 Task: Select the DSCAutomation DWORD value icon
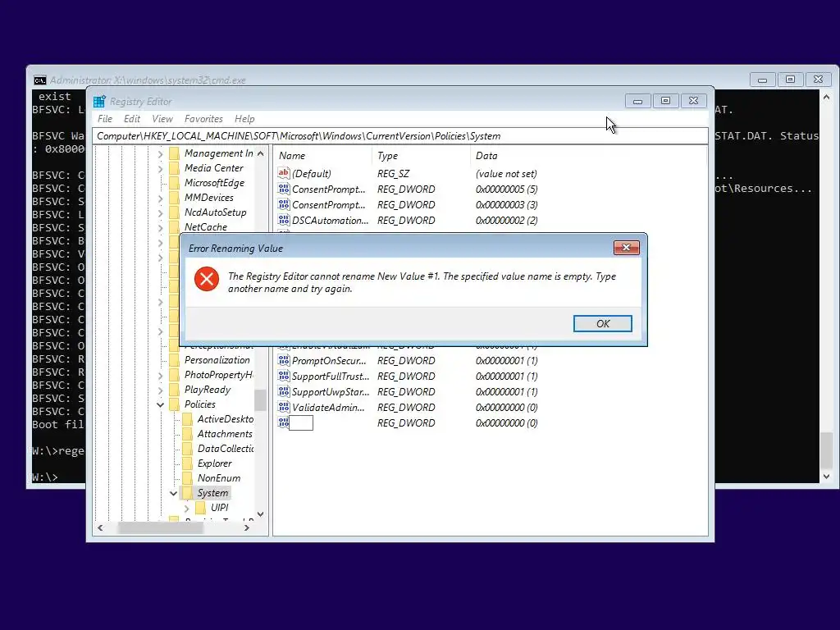(x=283, y=220)
